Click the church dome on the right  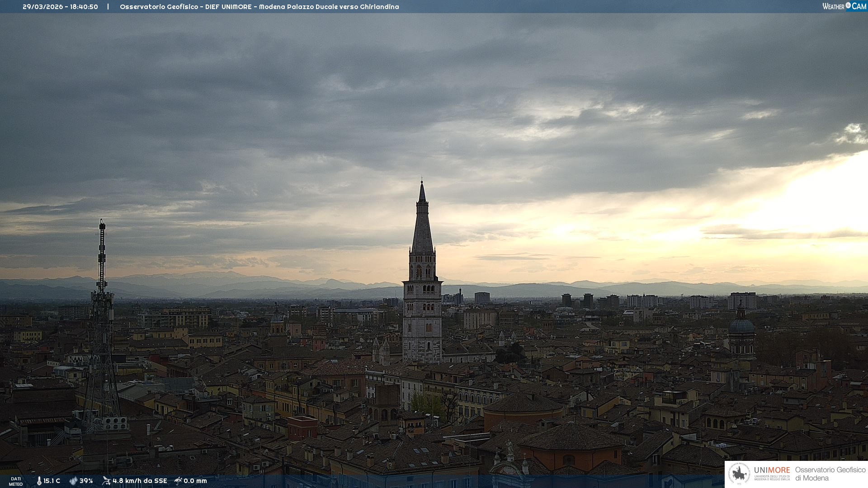(741, 326)
